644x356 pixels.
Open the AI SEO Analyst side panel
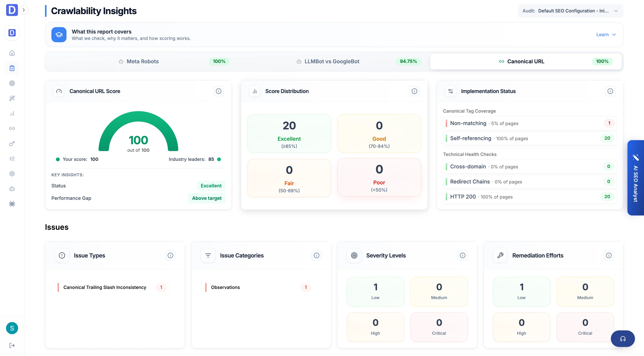click(x=636, y=177)
